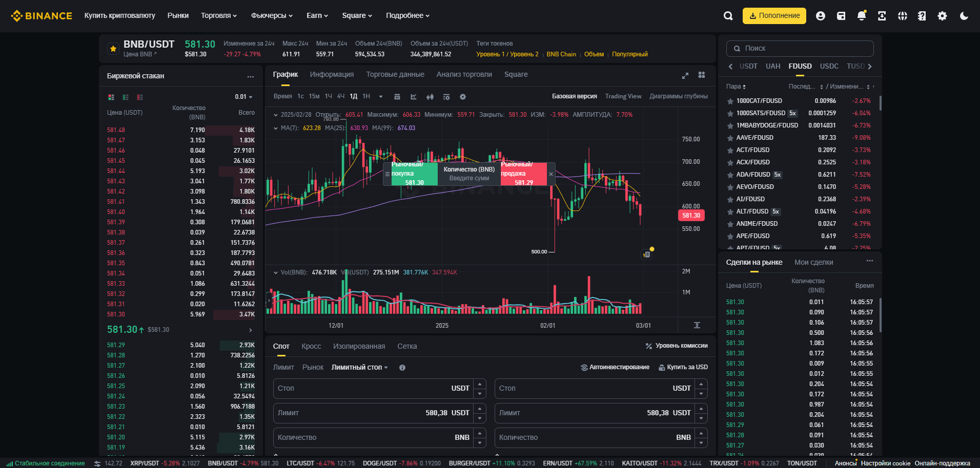Open chart settings gear

pos(463,97)
